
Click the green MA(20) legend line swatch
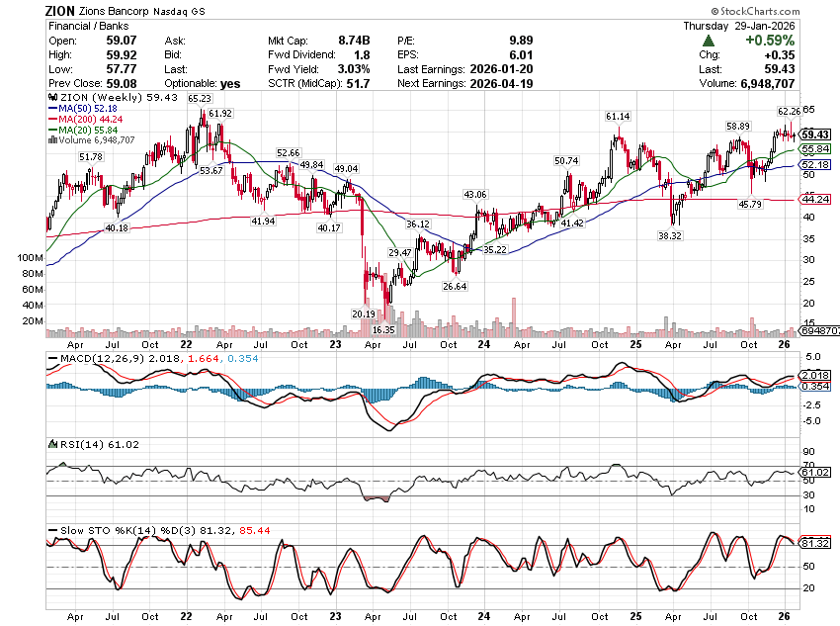(51, 132)
